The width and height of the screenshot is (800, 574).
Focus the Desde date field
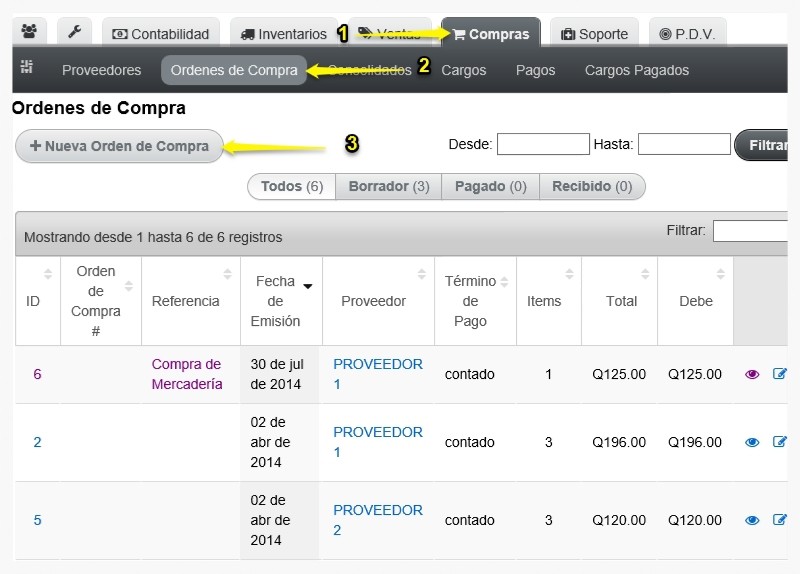(x=543, y=144)
